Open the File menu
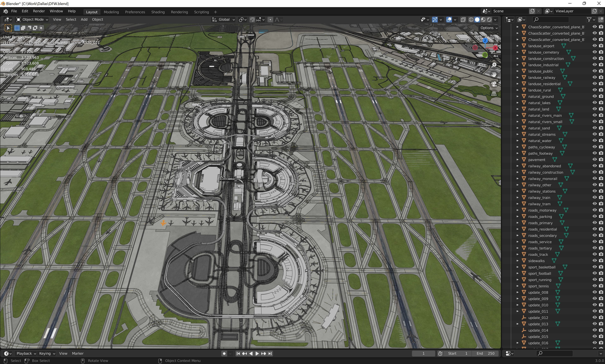Viewport: 605px width, 364px height. (14, 11)
